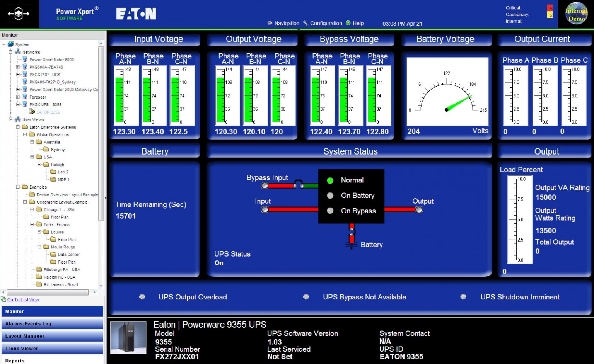Expand the PXG600A-7EA746 tree node
Viewport: 594px width, 364px height.
[18, 67]
